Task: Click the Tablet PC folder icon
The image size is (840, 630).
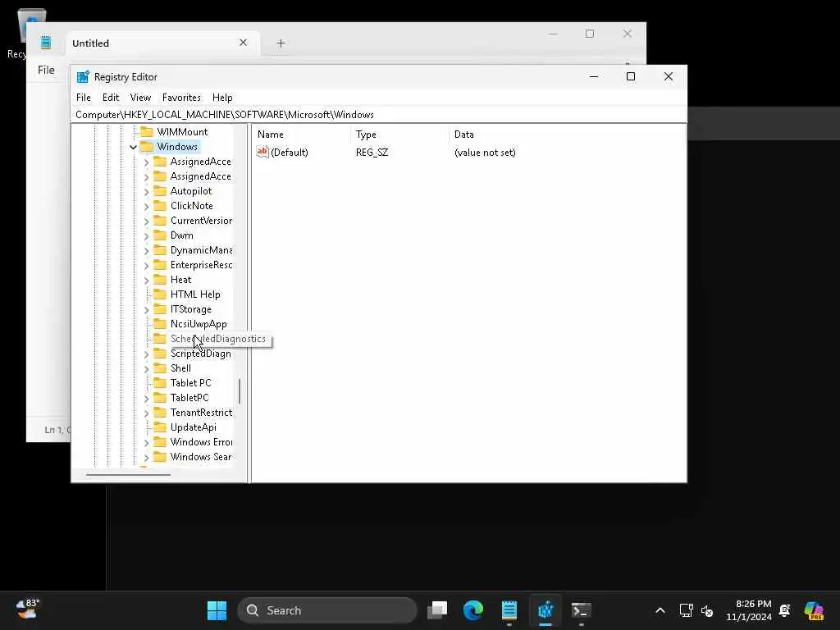Action: [160, 382]
